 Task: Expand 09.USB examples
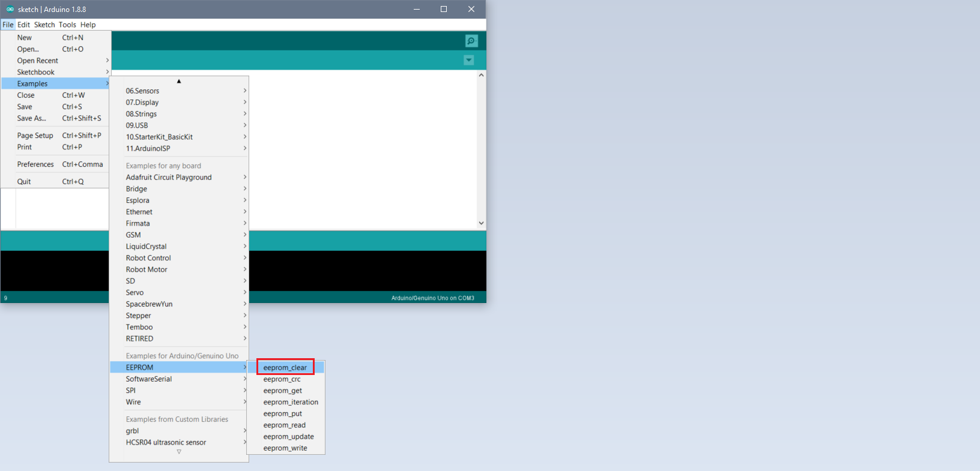[179, 125]
